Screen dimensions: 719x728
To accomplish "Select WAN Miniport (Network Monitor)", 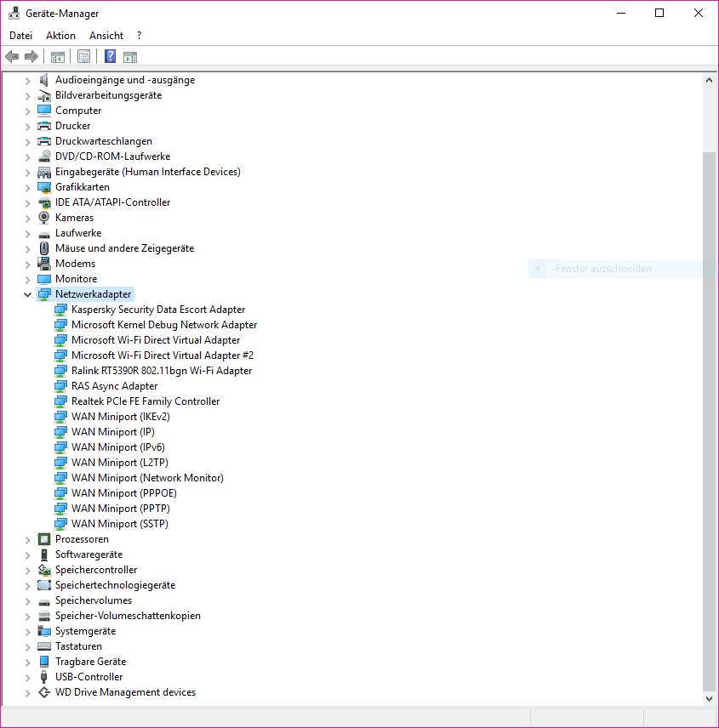I will tap(147, 478).
